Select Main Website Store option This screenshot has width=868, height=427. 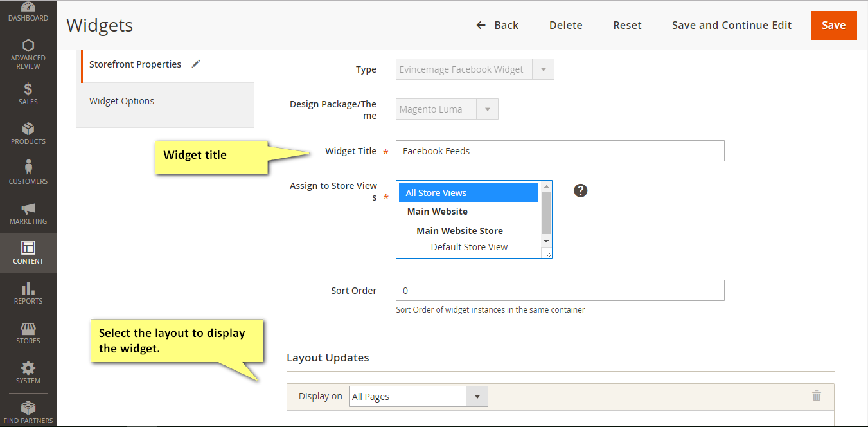(460, 231)
